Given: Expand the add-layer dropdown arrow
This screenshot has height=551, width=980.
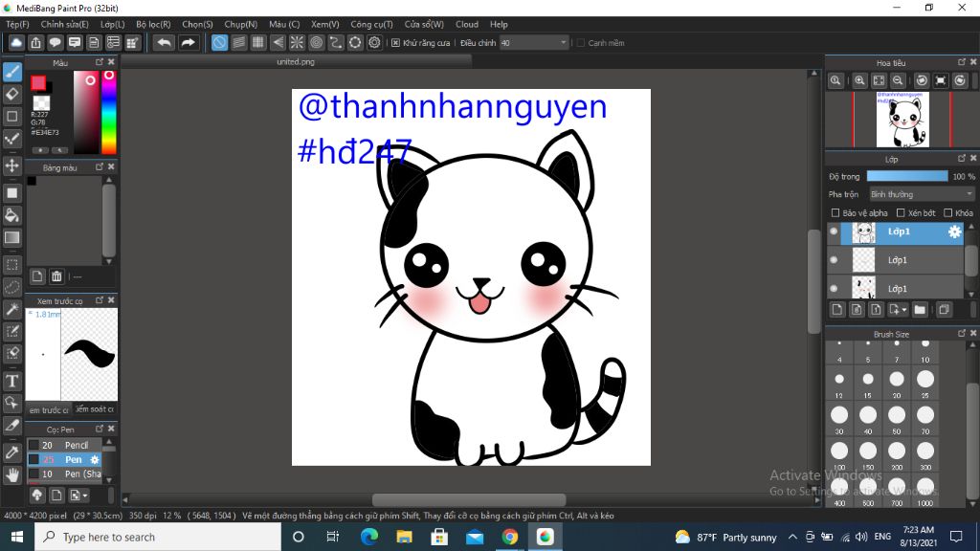Looking at the screenshot, I should point(904,310).
